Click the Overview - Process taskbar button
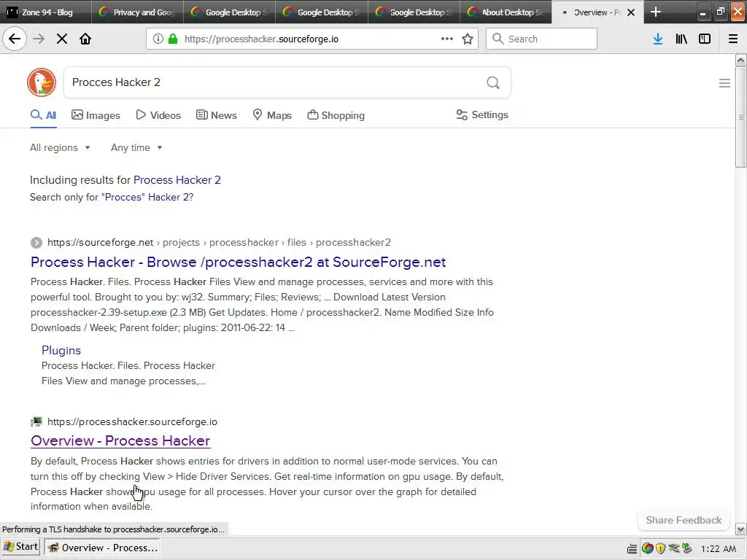 pos(101,548)
